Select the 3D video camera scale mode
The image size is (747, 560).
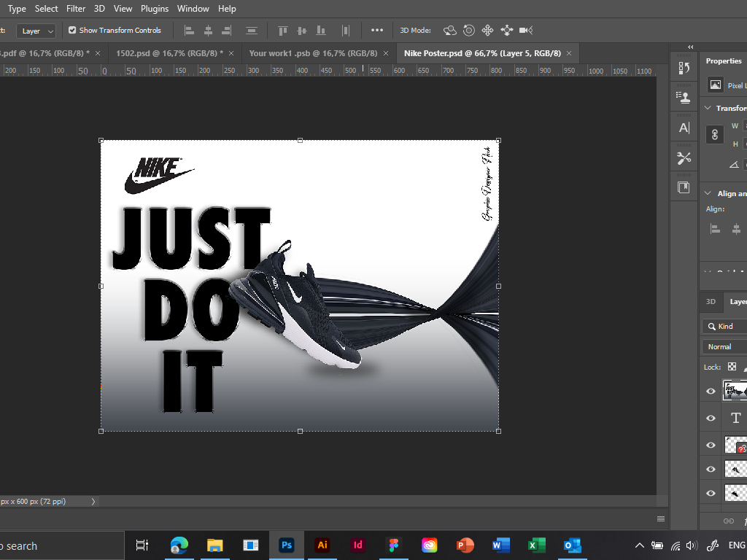coord(526,31)
